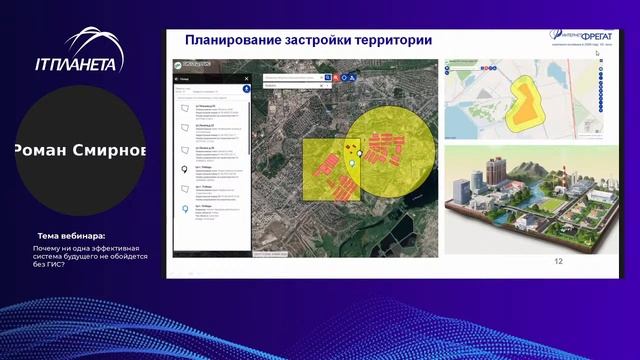Select the second polygon result in the list
Image resolution: width=640 pixels, height=360 pixels.
[212, 132]
